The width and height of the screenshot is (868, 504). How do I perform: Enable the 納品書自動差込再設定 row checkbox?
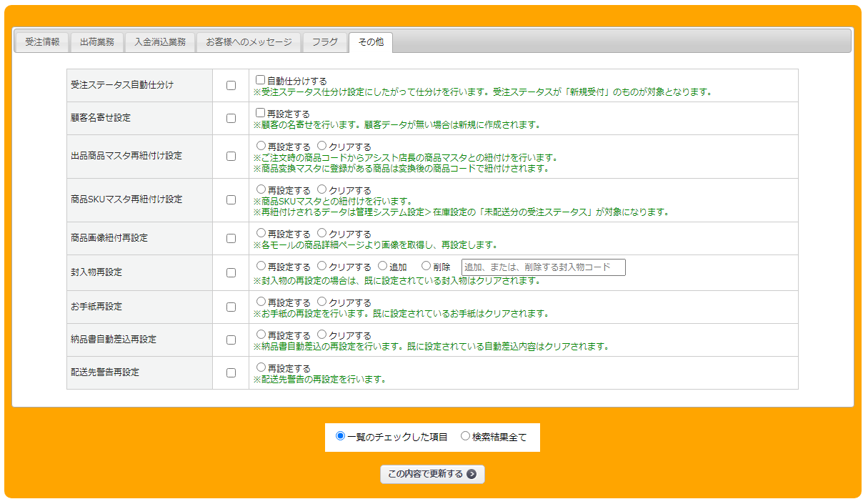point(231,340)
